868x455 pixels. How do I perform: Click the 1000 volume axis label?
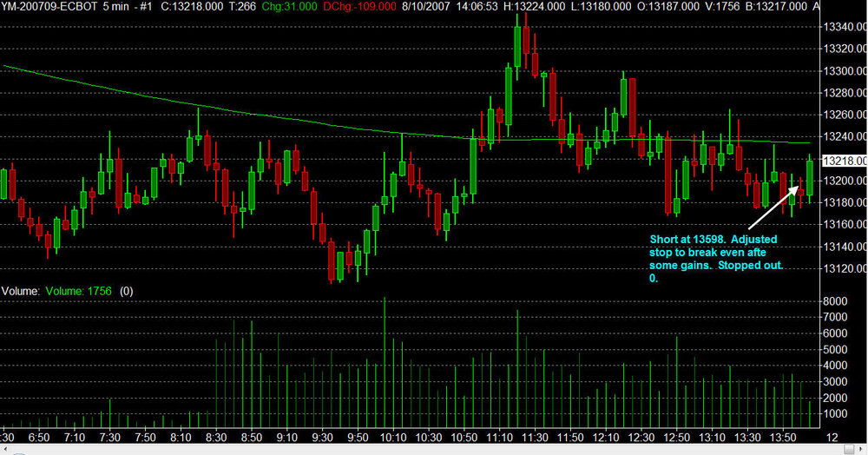click(835, 414)
